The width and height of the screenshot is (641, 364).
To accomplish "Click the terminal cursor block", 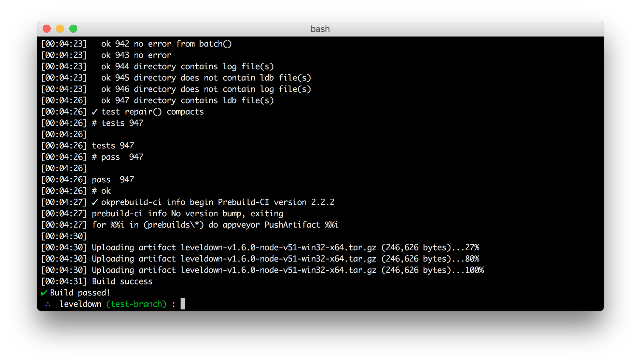I will click(183, 304).
